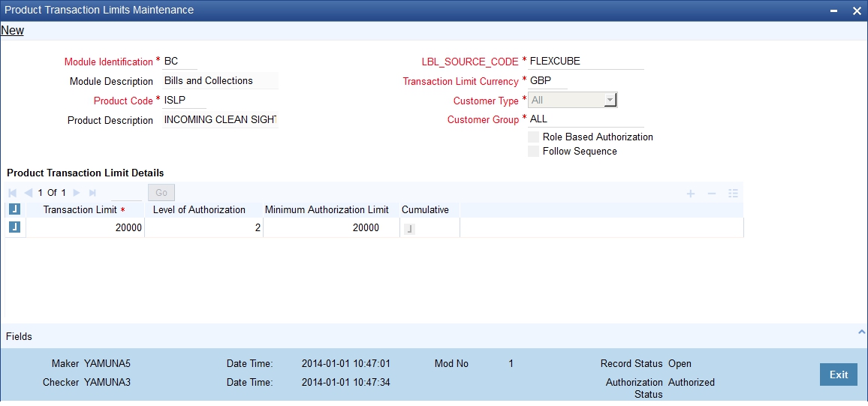The image size is (868, 406).
Task: Enable Role Based Authorization checkbox
Action: pyautogui.click(x=533, y=137)
